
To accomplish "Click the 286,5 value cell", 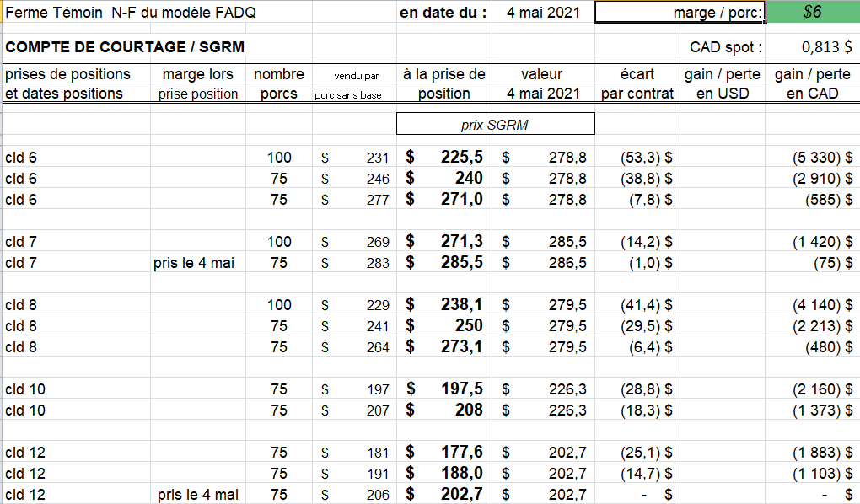I will pyautogui.click(x=546, y=263).
